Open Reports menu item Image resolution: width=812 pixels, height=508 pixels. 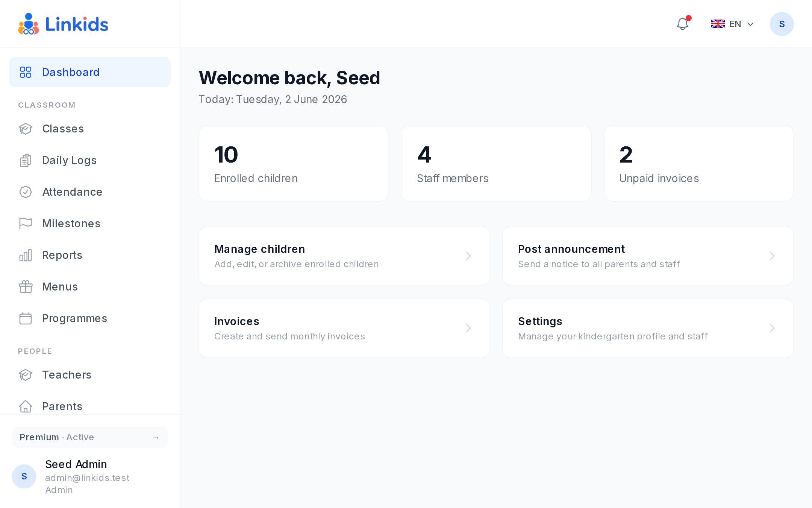[90, 255]
